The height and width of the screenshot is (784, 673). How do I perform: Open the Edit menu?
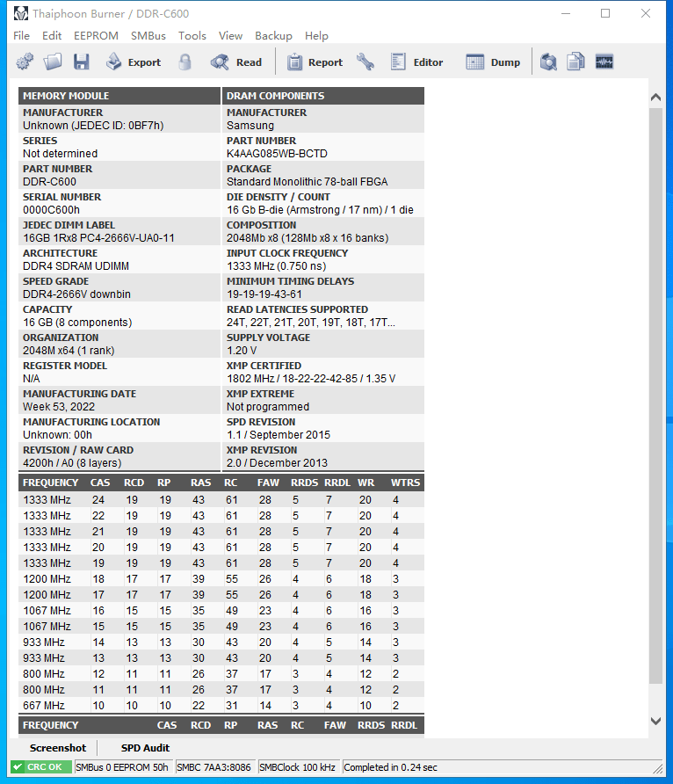pos(52,35)
